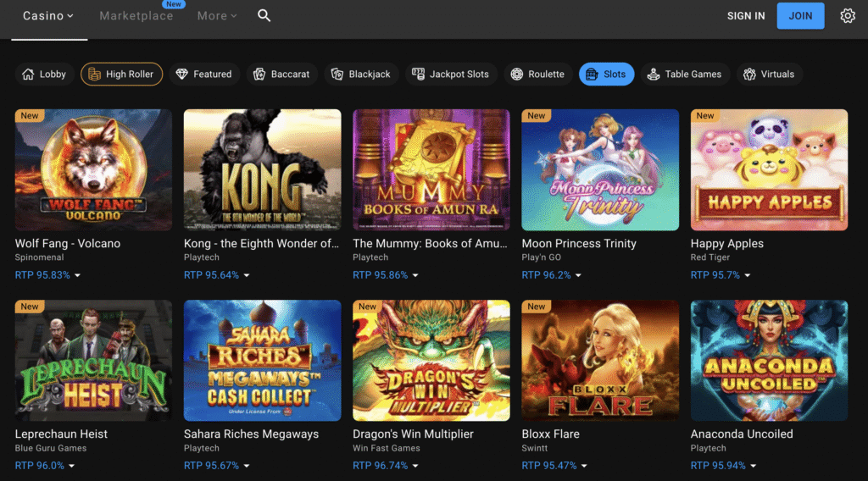Expand RTP 95.94% for Anaconda Uncoiled
The width and height of the screenshot is (868, 481).
point(723,466)
